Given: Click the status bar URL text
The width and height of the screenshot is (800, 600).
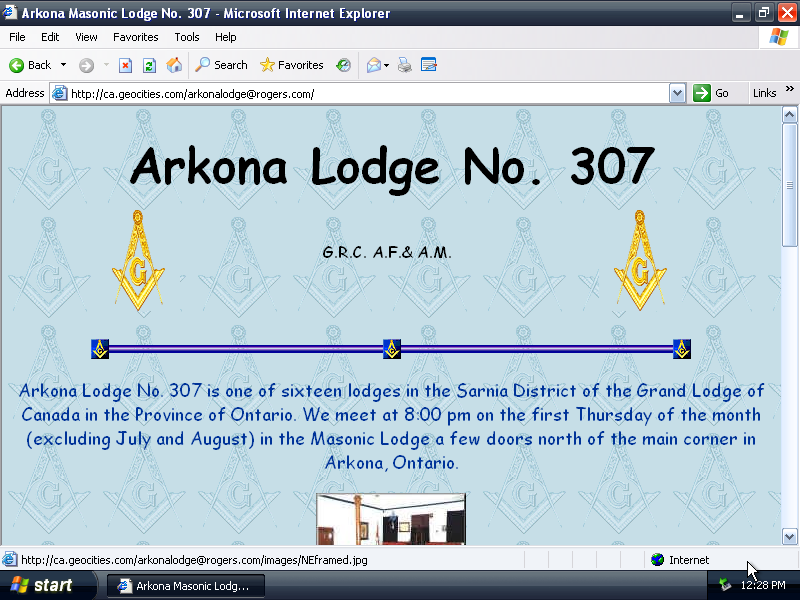Looking at the screenshot, I should (194, 560).
